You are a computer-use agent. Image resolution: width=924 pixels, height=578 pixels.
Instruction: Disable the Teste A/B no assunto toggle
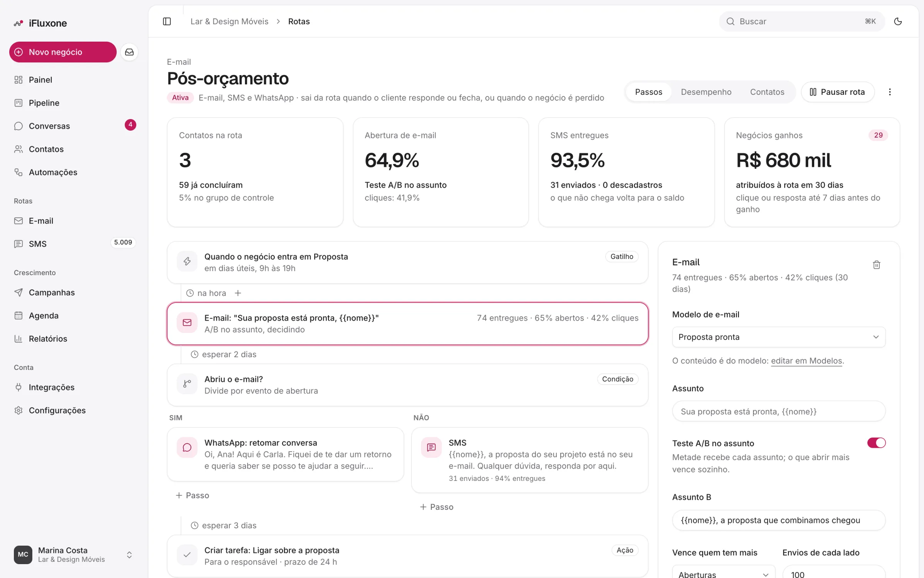(876, 443)
